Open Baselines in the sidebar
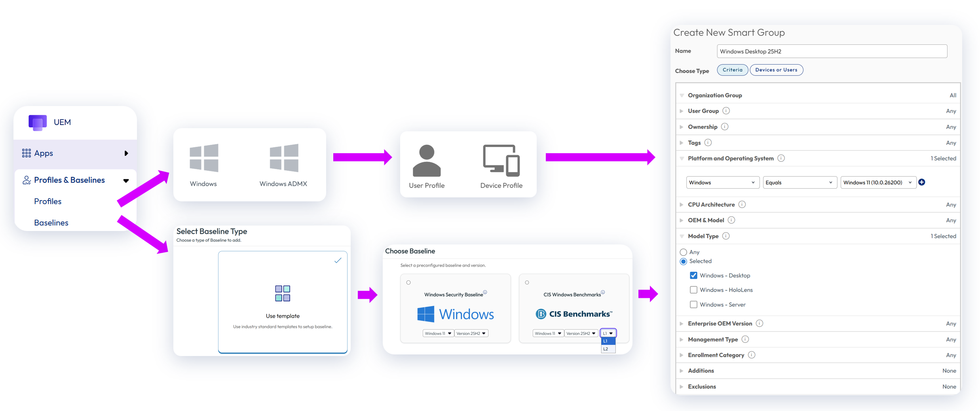The width and height of the screenshot is (980, 411). [x=51, y=223]
